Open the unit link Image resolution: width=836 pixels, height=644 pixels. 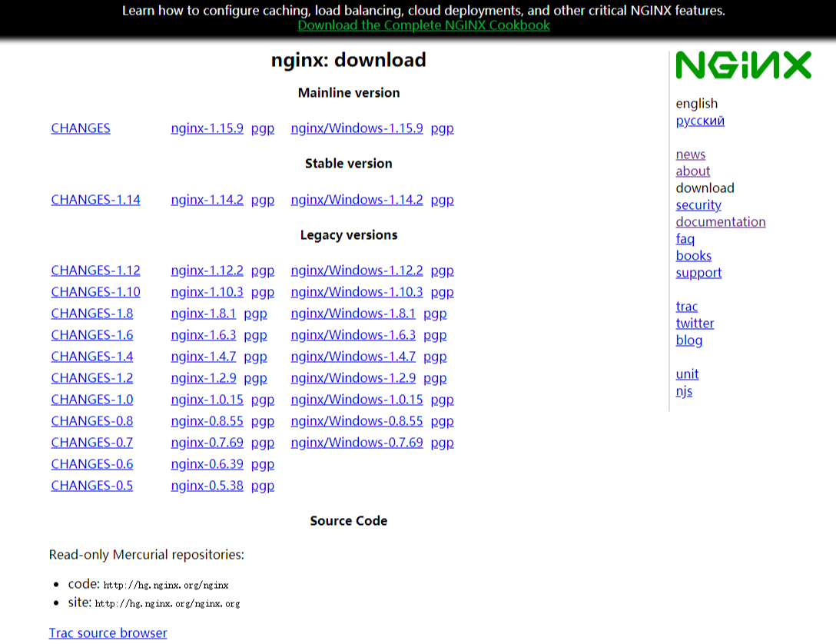pyautogui.click(x=687, y=373)
